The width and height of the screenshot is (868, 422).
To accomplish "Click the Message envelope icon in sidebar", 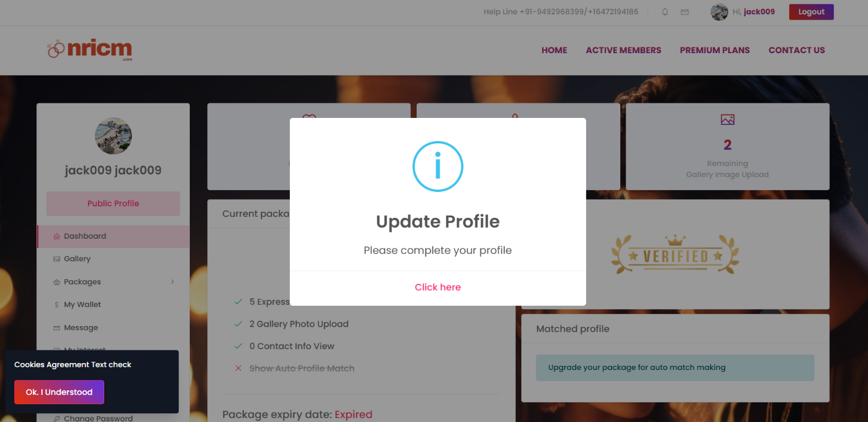I will pos(57,328).
